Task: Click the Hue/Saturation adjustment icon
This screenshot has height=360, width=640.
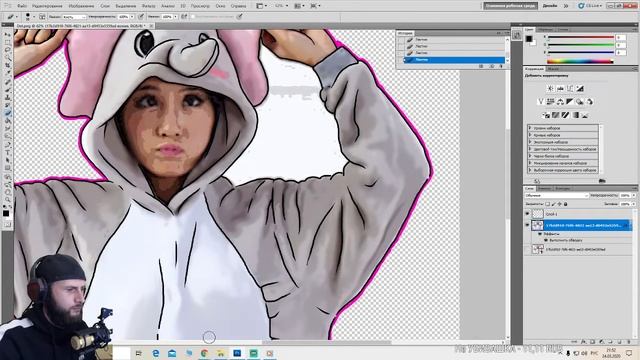Action: tap(551, 102)
